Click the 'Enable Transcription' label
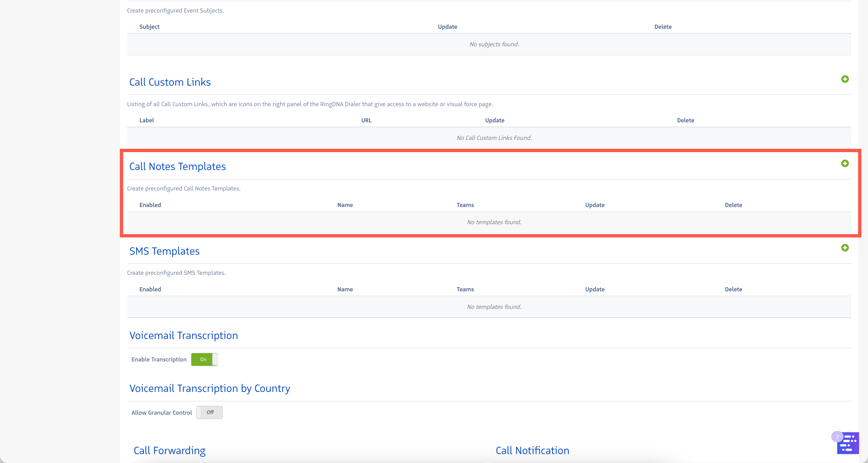868x463 pixels. point(159,359)
